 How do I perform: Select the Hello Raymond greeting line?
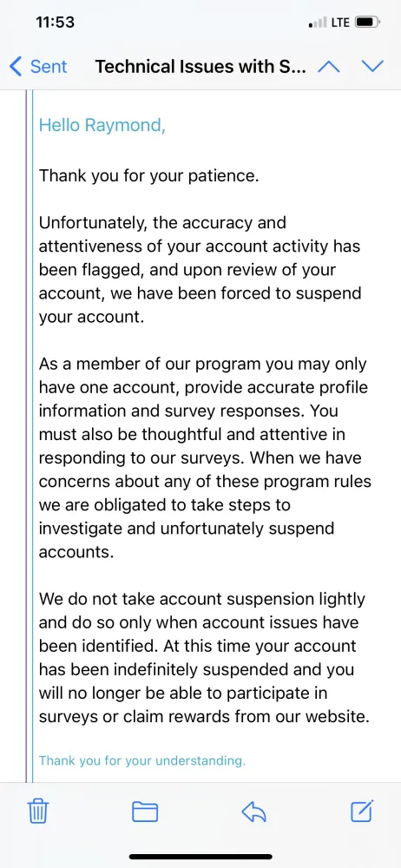point(102,126)
